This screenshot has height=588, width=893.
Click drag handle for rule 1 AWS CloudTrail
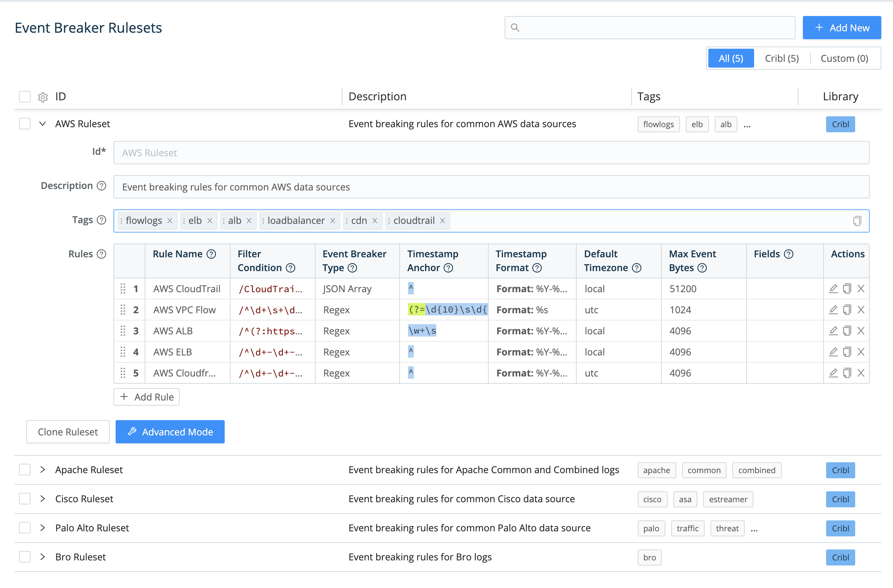click(x=123, y=289)
